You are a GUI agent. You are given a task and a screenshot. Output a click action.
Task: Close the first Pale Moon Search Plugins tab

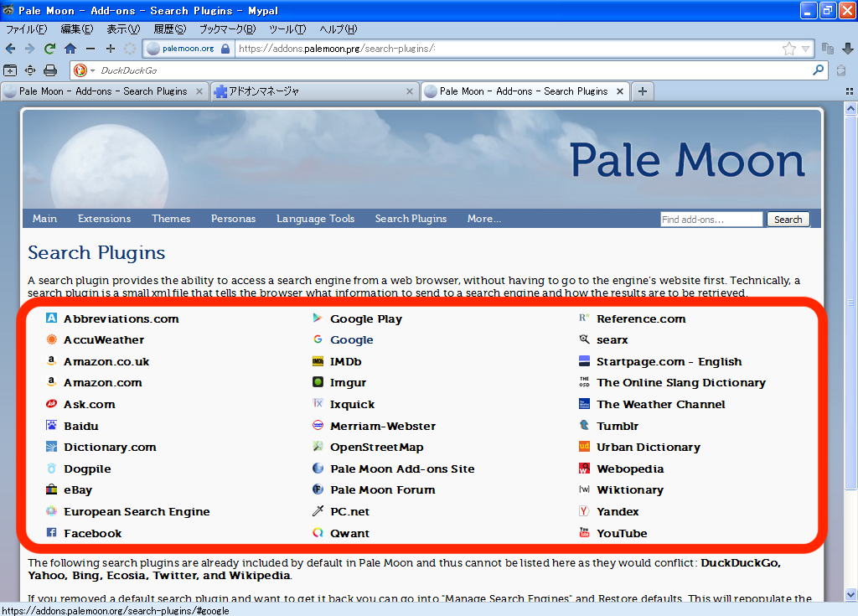click(x=199, y=91)
